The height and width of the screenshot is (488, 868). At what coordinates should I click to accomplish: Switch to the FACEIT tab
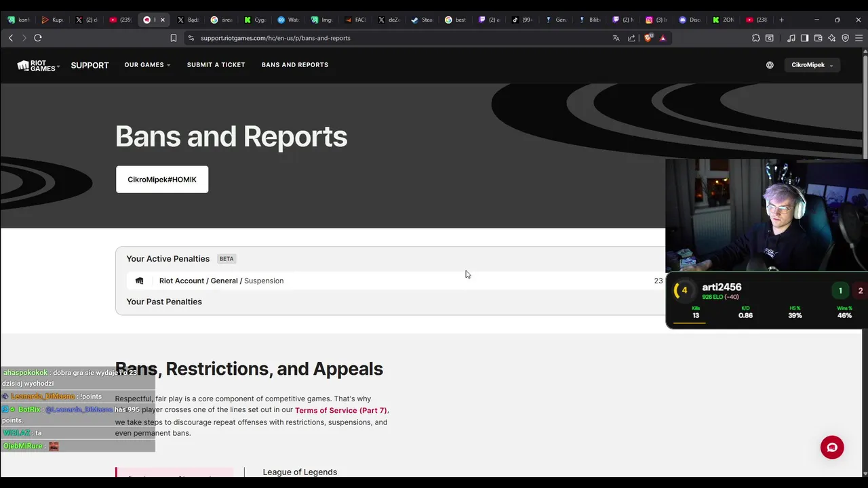[x=355, y=20]
